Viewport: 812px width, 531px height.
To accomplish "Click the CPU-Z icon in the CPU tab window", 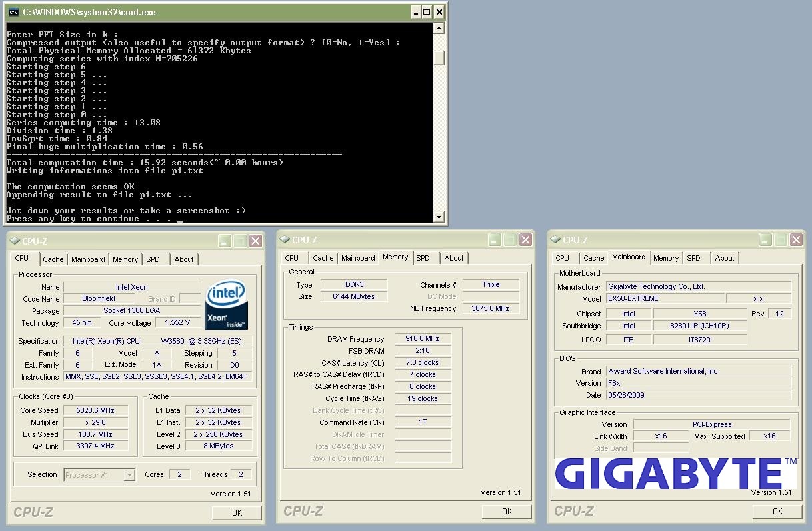I will (14, 241).
